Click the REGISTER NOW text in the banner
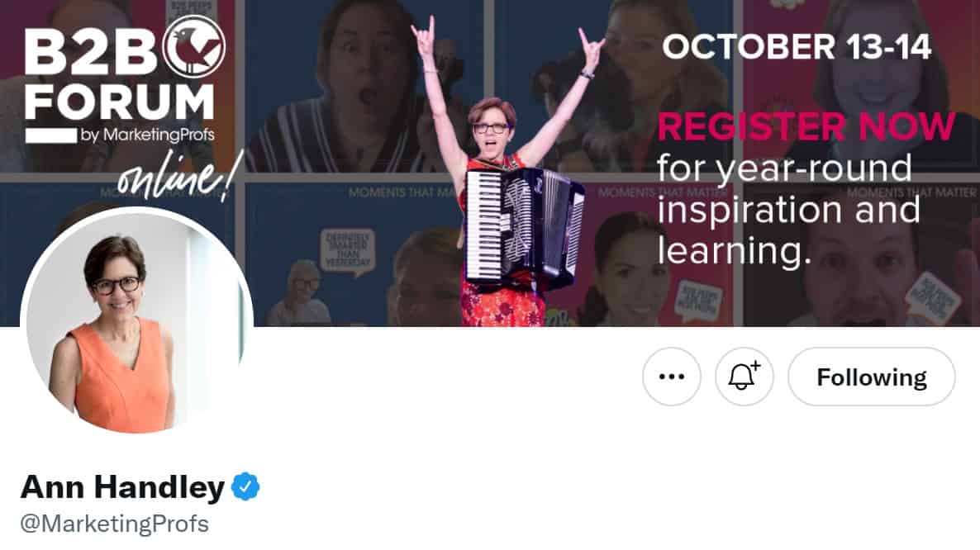Screen dimensions: 980x550 coord(806,126)
